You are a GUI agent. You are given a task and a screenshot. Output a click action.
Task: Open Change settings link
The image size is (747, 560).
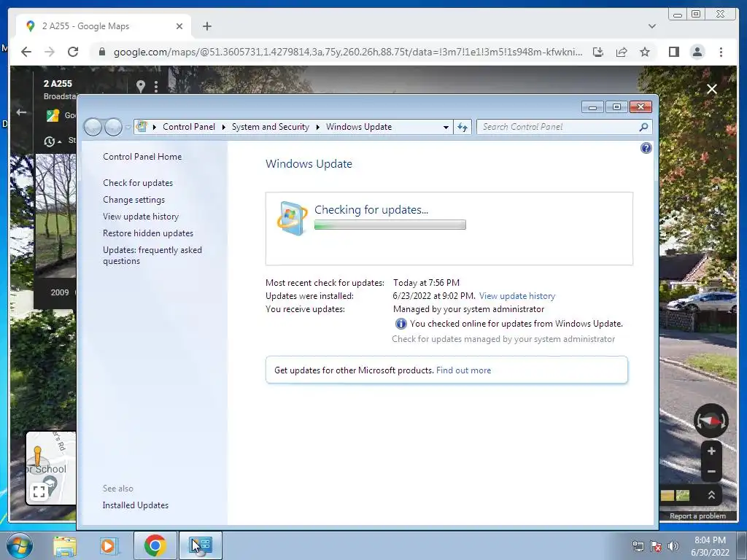(134, 200)
